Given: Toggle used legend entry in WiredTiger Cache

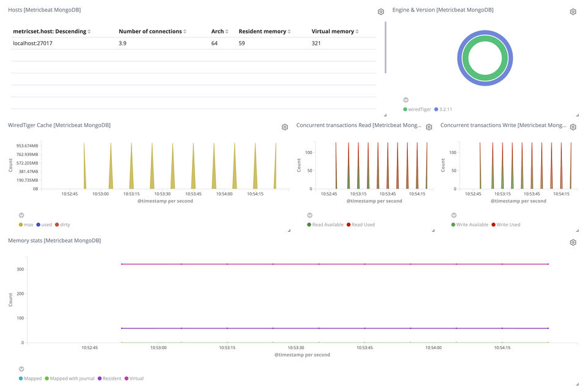Looking at the screenshot, I should (x=44, y=224).
